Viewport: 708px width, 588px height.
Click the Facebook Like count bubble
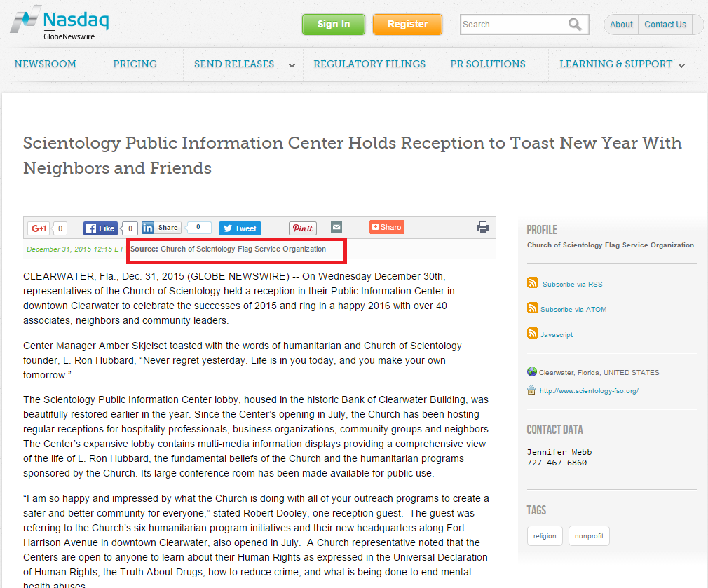pyautogui.click(x=130, y=228)
